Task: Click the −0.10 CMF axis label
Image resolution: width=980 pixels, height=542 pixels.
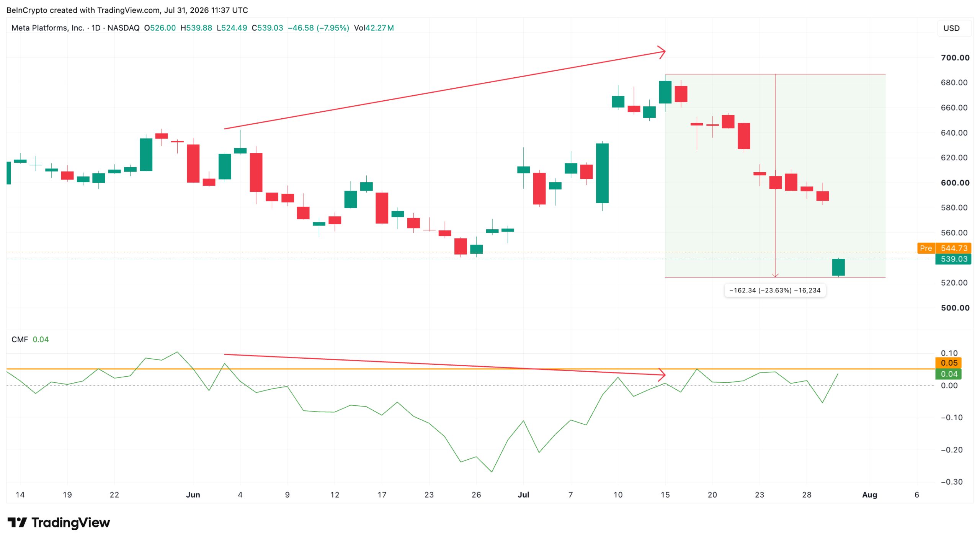Action: point(951,418)
